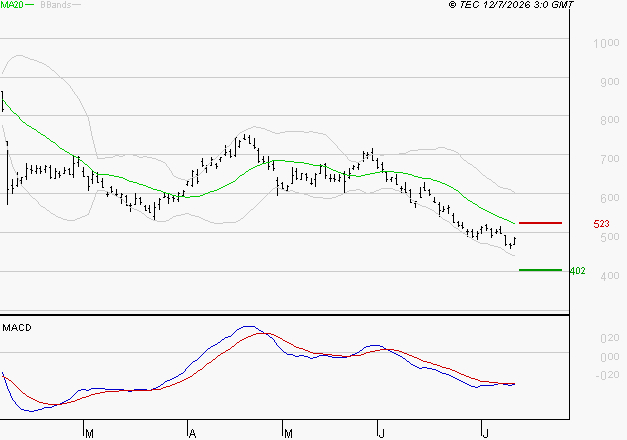Click the second M month marker
Viewport: 627px width, 440px height.
click(288, 434)
